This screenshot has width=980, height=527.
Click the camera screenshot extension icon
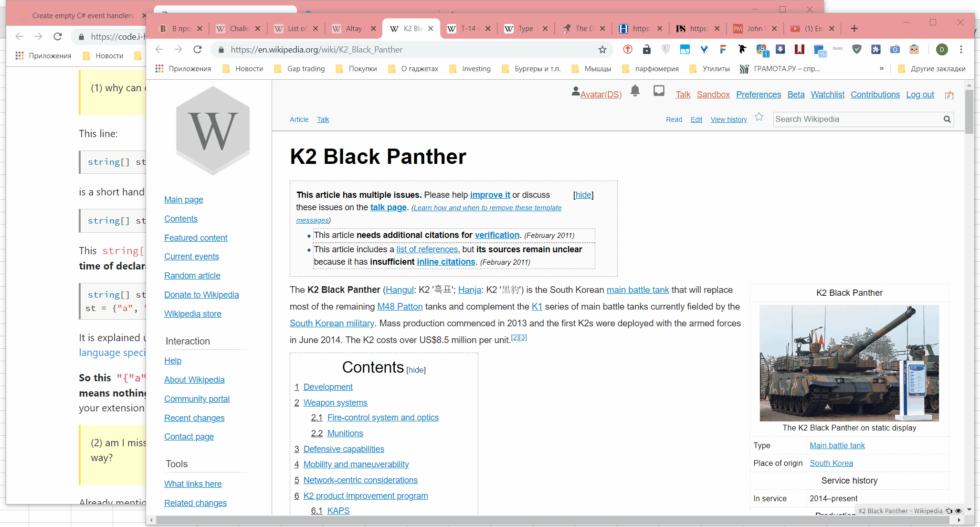click(895, 49)
